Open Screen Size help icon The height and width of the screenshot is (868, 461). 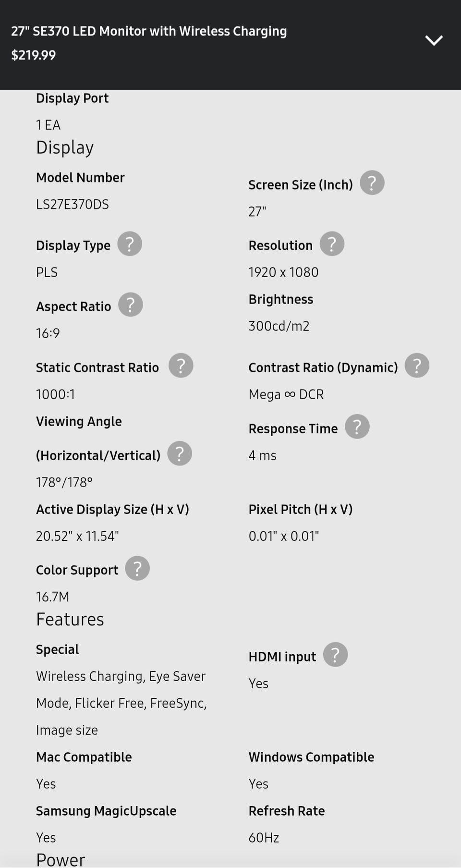pyautogui.click(x=372, y=183)
